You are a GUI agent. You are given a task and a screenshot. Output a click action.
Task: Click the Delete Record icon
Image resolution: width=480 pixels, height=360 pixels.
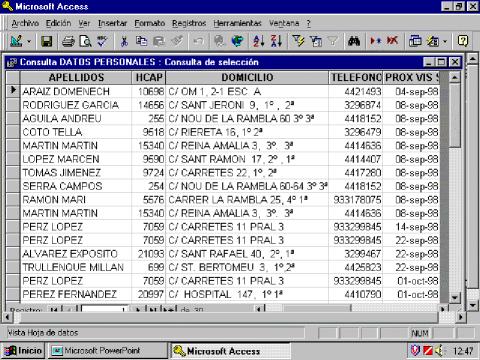tap(393, 41)
